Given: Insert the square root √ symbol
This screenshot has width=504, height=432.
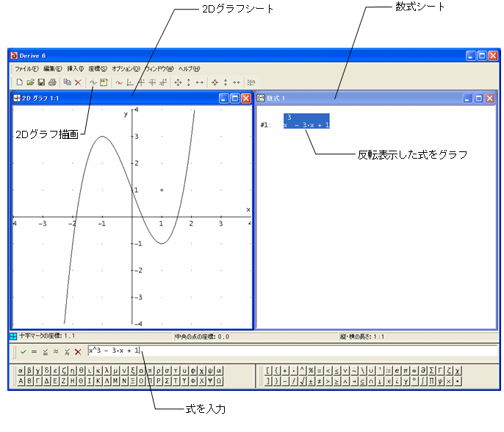Looking at the screenshot, I should click(x=303, y=381).
